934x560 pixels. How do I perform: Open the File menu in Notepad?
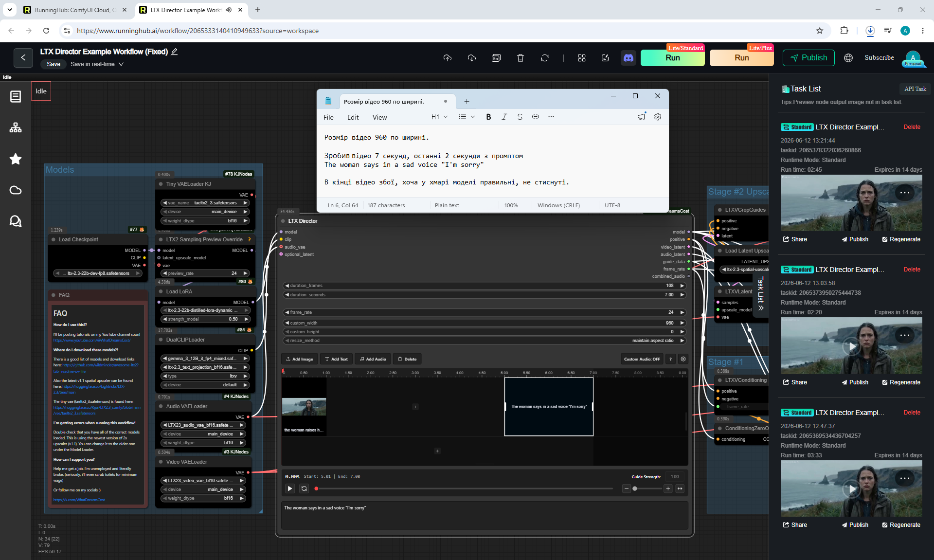tap(328, 117)
